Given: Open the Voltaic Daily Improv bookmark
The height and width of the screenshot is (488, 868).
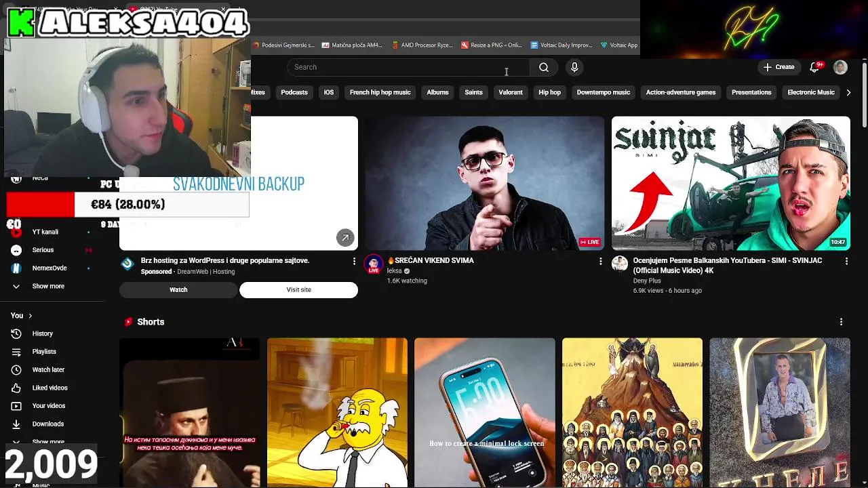Looking at the screenshot, I should [x=562, y=45].
